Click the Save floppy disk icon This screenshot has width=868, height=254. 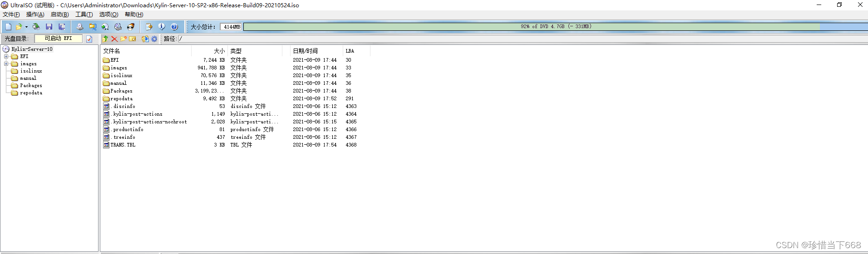tap(49, 27)
